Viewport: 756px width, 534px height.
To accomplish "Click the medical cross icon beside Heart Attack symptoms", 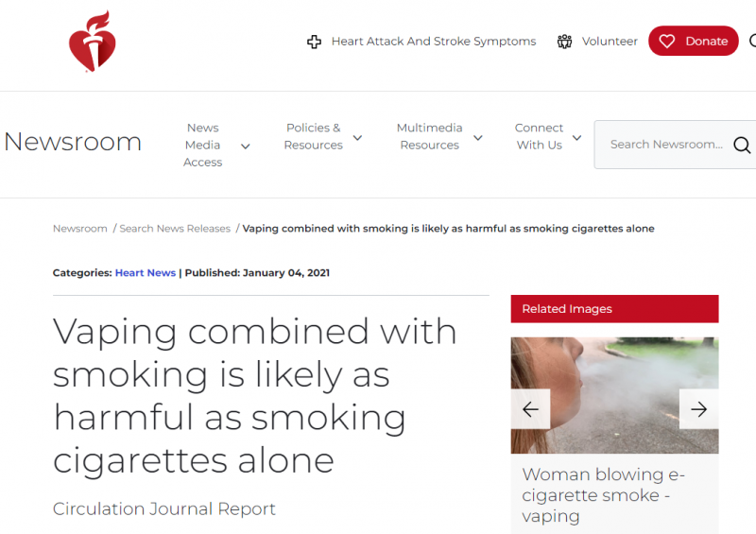I will coord(315,42).
